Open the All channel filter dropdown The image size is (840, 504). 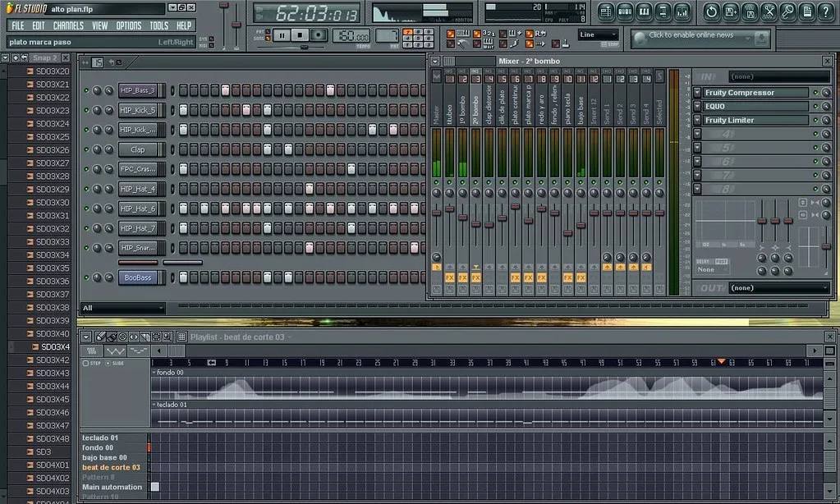click(x=122, y=308)
